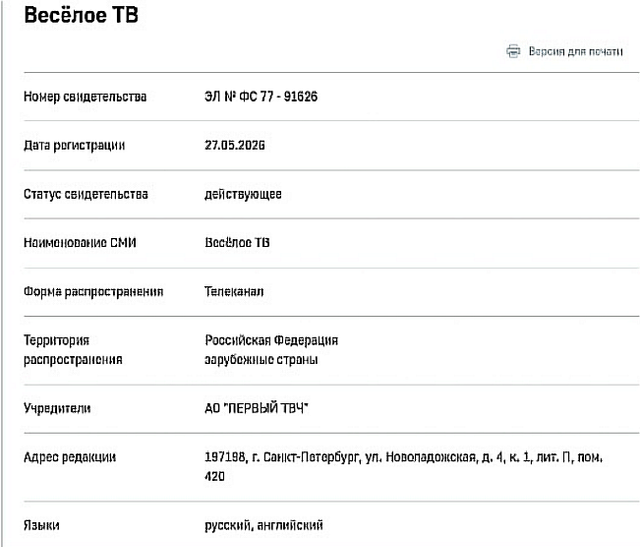Click the Весёлое ТВ page heading

(x=81, y=15)
